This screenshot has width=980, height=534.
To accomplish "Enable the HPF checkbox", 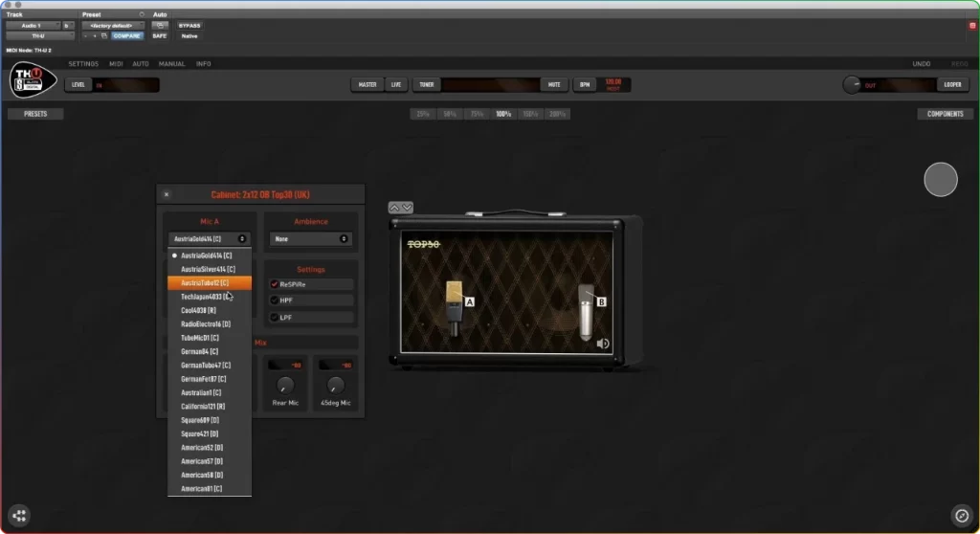I will [274, 300].
